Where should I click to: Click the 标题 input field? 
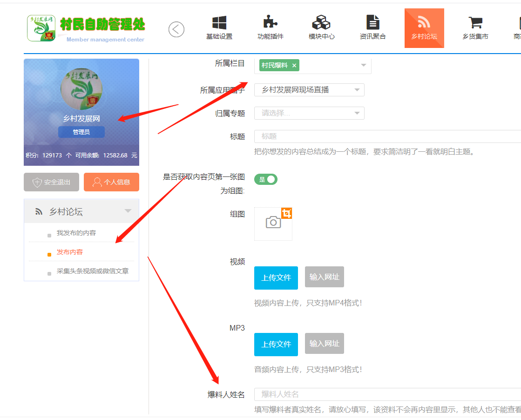[386, 136]
